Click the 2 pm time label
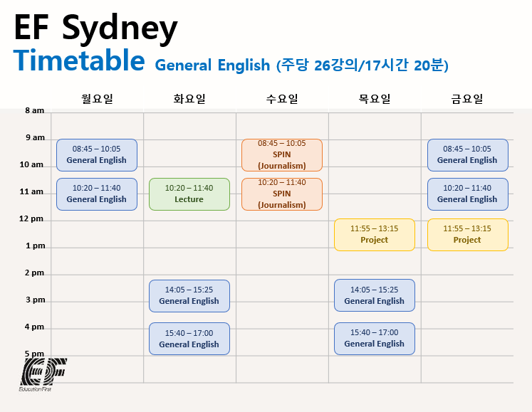This screenshot has width=532, height=412. coord(35,273)
